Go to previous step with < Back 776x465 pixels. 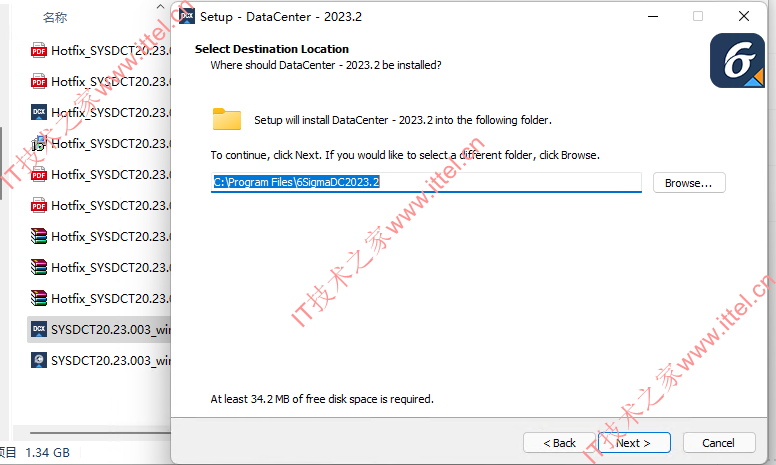click(559, 443)
